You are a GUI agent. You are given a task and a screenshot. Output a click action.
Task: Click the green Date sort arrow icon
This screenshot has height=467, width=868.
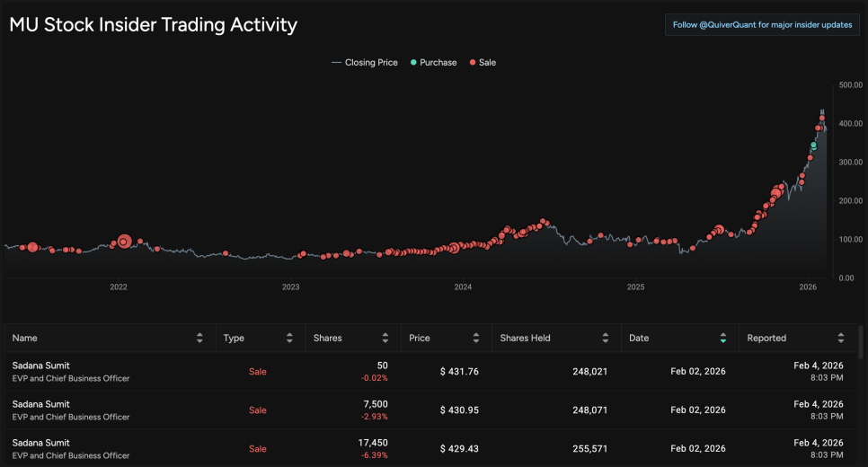723,339
